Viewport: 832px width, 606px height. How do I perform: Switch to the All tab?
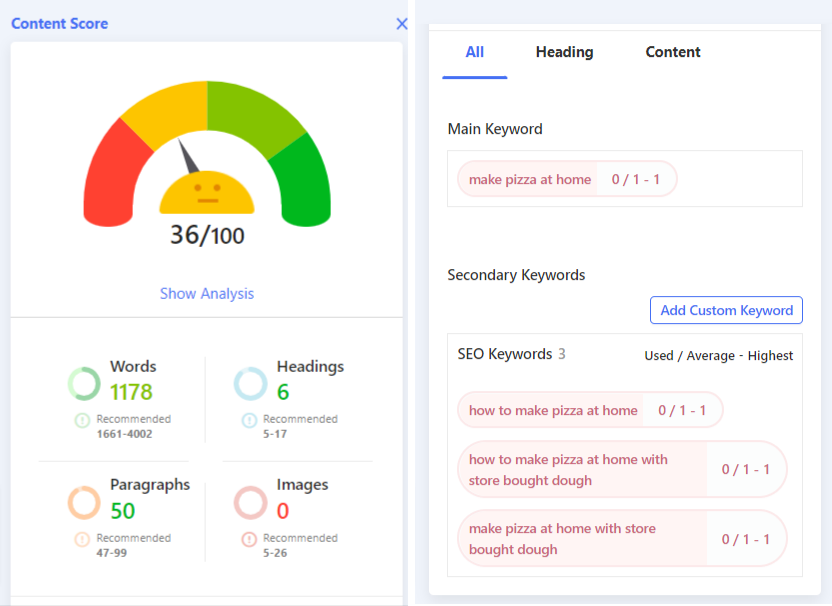pos(474,52)
